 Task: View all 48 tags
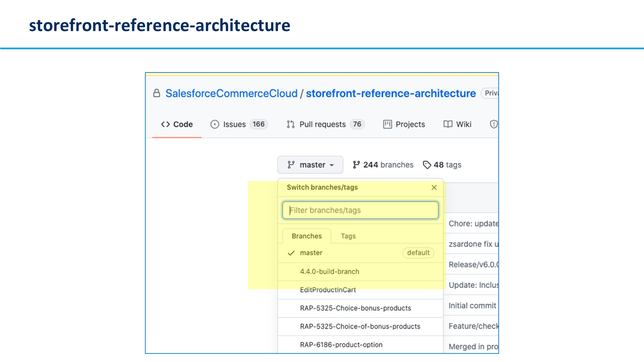point(442,165)
